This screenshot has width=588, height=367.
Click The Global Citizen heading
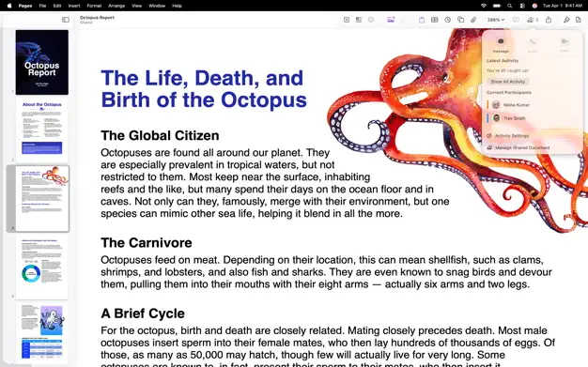tap(160, 135)
